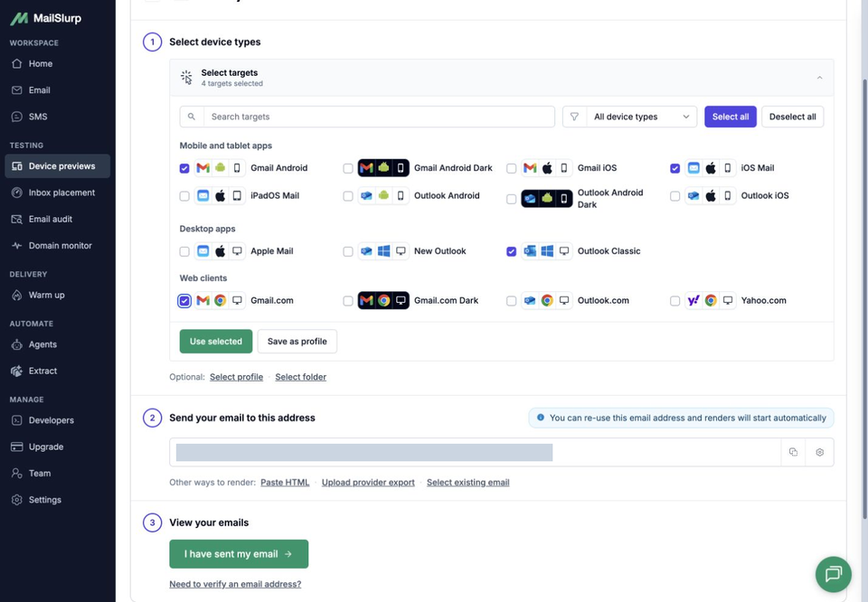This screenshot has height=602, width=868.
Task: Check the Gmail.com Dark checkbox
Action: click(x=347, y=301)
